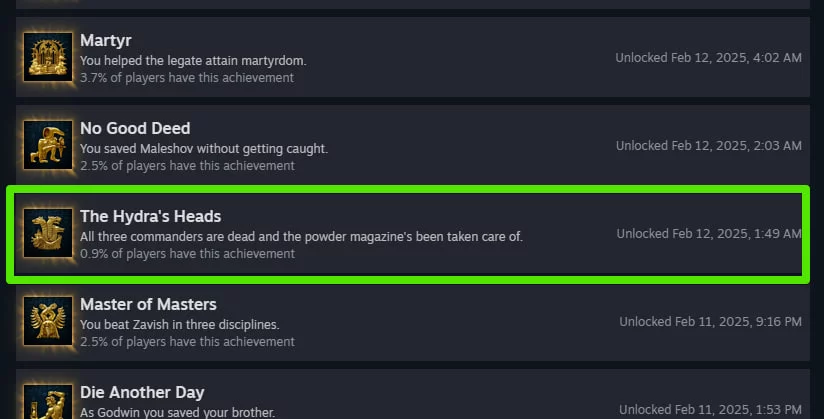824x419 pixels.
Task: Click the 0.9% of players statistic text
Action: click(187, 254)
